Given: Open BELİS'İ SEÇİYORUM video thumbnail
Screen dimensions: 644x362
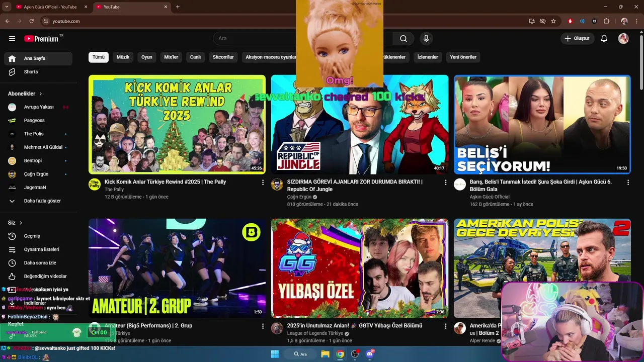Looking at the screenshot, I should pos(542,125).
